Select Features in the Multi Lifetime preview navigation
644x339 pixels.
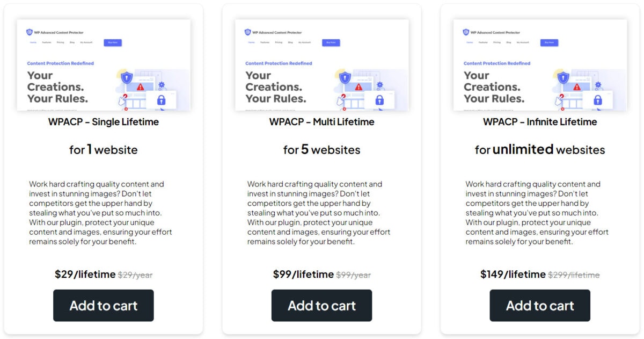265,42
